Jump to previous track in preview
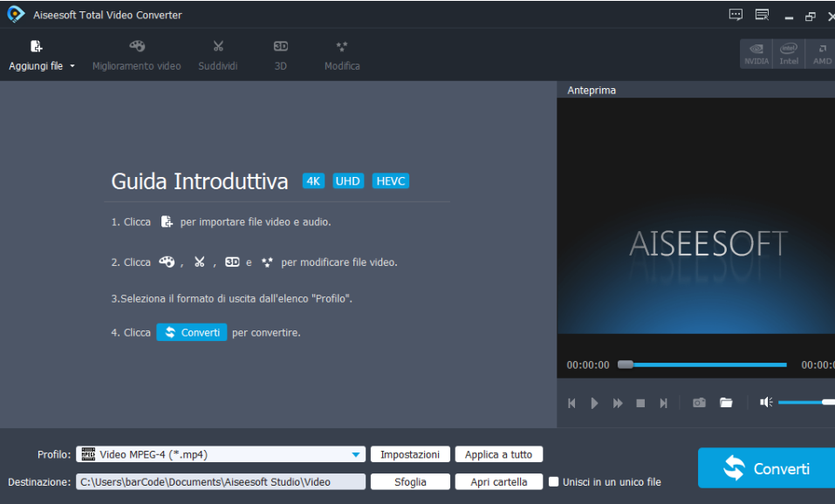Image resolution: width=835 pixels, height=504 pixels. click(x=571, y=403)
